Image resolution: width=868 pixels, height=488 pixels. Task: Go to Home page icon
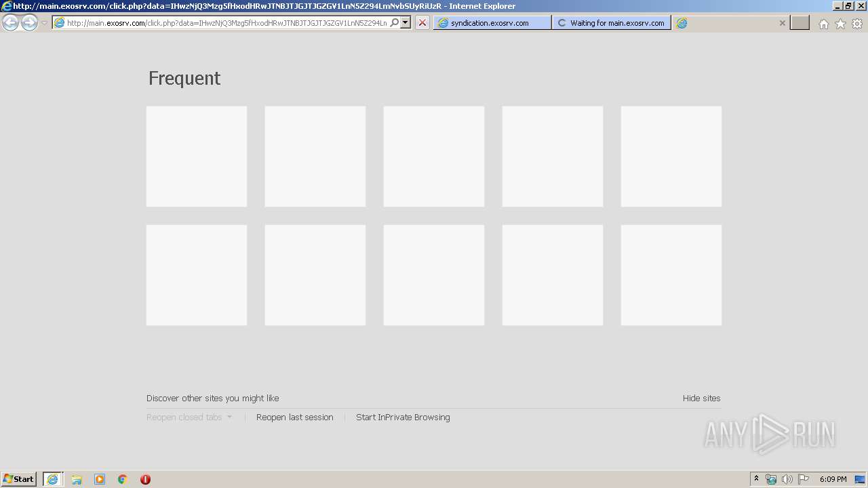click(823, 24)
